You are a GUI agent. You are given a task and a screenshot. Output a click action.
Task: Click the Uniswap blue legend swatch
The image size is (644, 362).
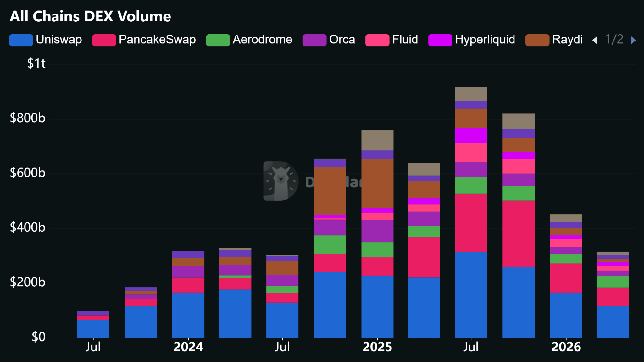pos(21,40)
